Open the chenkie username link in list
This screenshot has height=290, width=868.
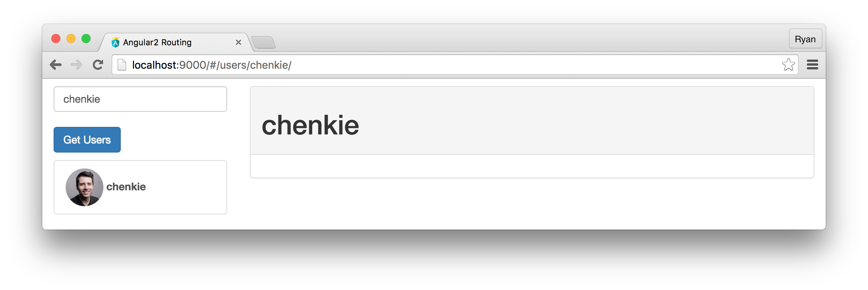click(x=126, y=187)
